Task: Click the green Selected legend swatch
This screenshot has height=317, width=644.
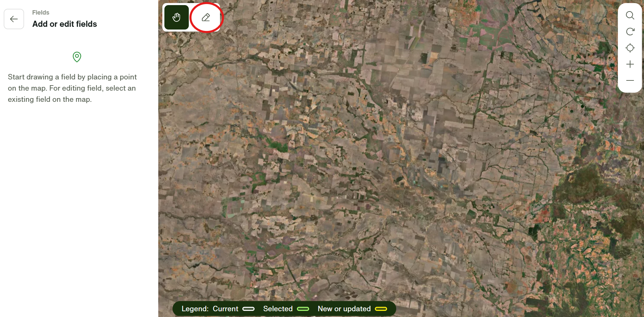Action: coord(303,309)
